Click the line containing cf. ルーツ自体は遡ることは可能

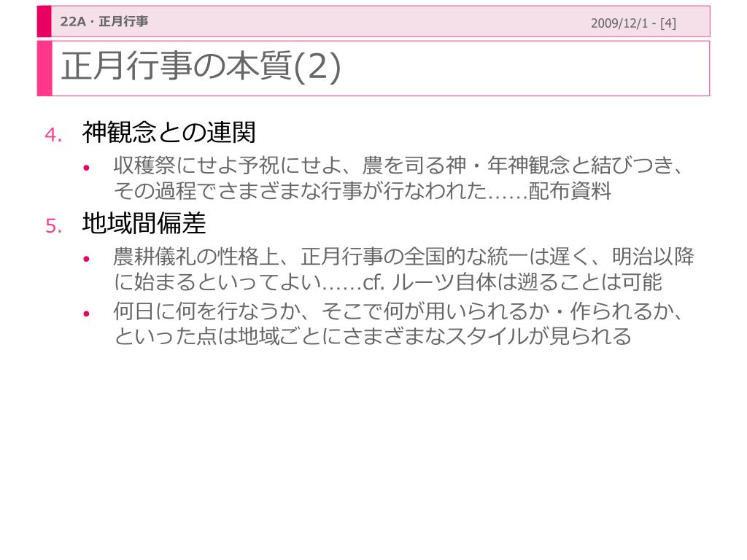(x=387, y=282)
